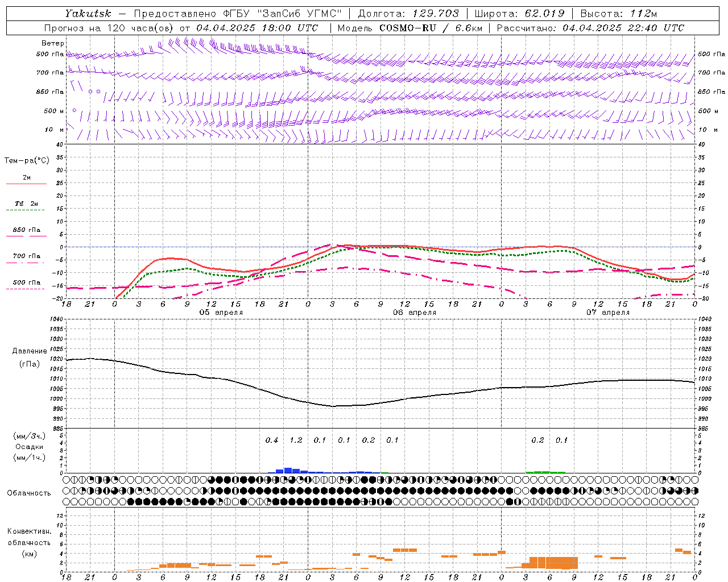Screen dimensions: 728x582
Task: Click the "(мм/1ч.)" precipitation unit label
Action: tap(29, 458)
